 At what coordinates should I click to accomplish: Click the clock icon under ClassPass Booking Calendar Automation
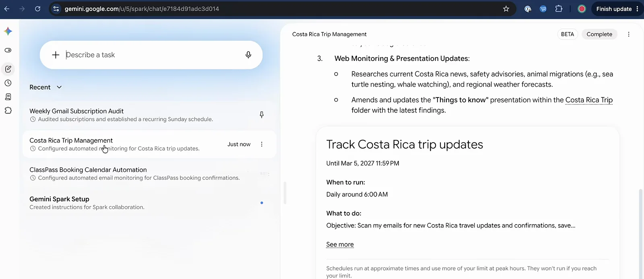[33, 178]
